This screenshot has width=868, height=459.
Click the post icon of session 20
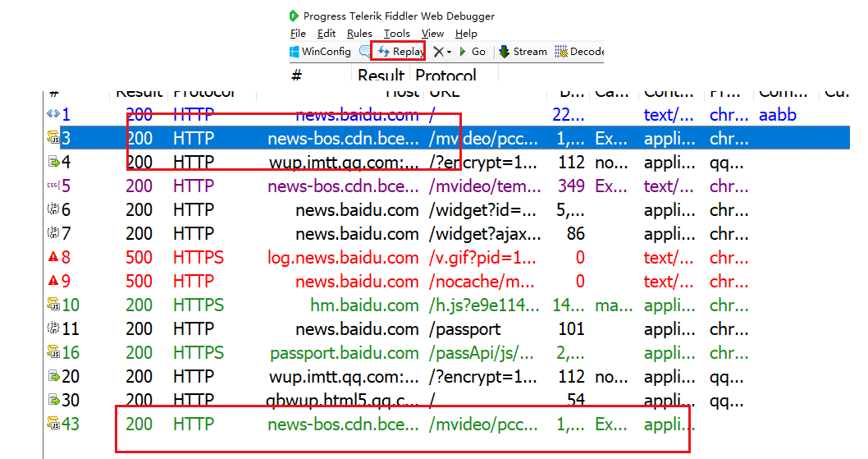[x=53, y=376]
